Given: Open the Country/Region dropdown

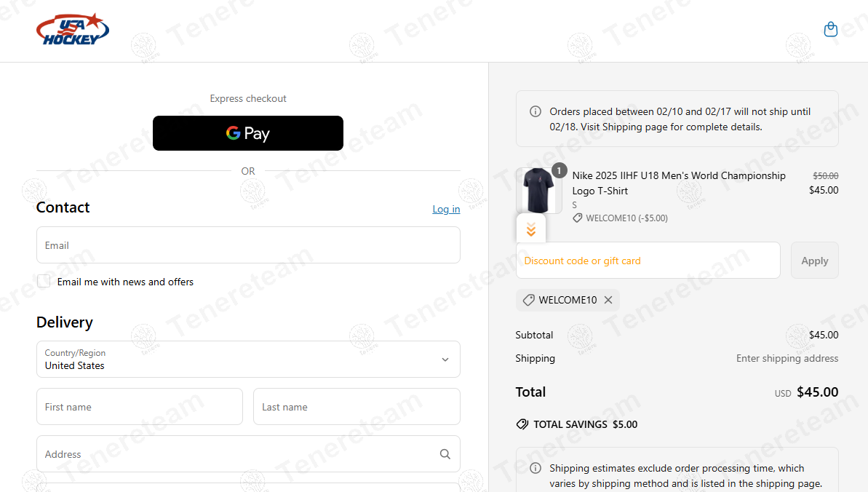Looking at the screenshot, I should click(248, 359).
